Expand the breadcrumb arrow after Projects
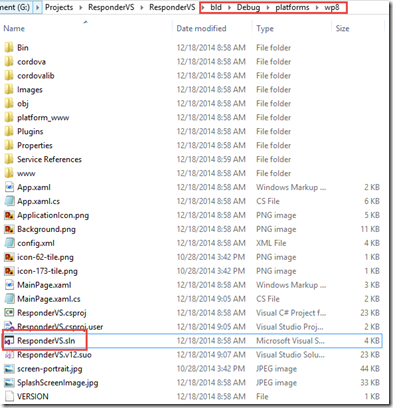This screenshot has width=393, height=408. tap(81, 8)
